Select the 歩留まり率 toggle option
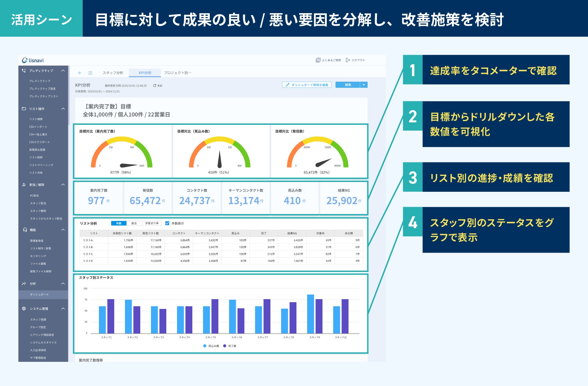Viewport: 588px width, 386px height. click(x=152, y=223)
